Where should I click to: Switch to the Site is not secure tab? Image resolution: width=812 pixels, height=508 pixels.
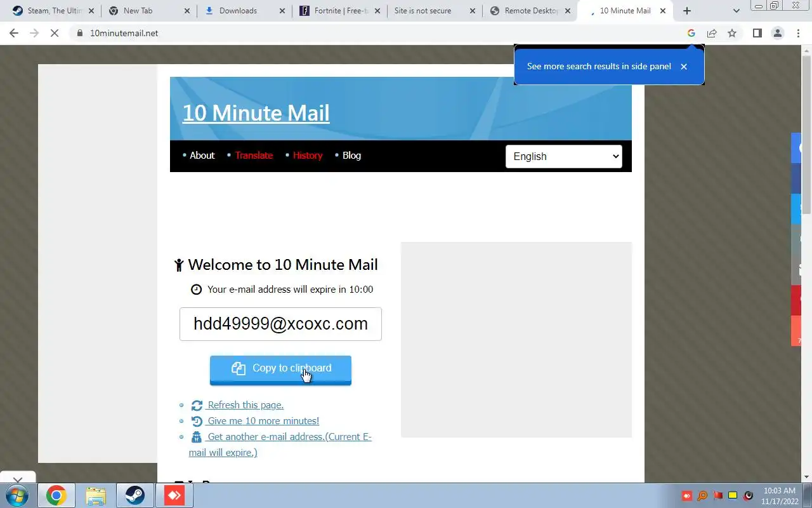coord(434,11)
